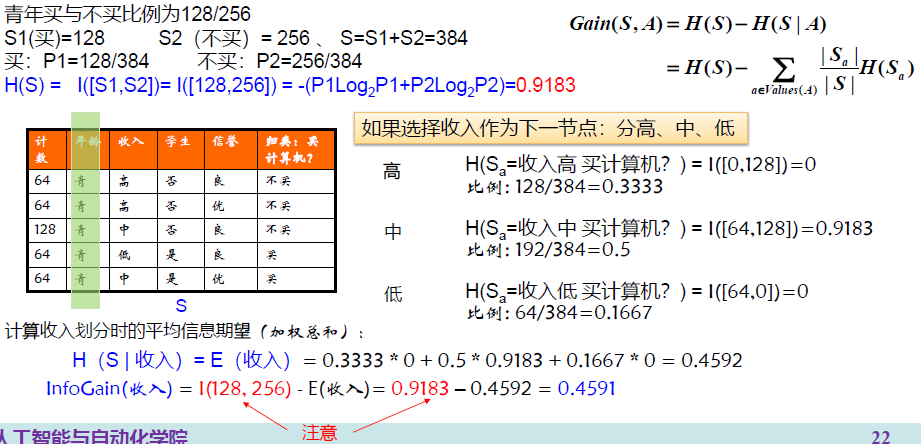Select the text '买：P1=128/384'
The width and height of the screenshot is (921, 444).
(x=76, y=61)
